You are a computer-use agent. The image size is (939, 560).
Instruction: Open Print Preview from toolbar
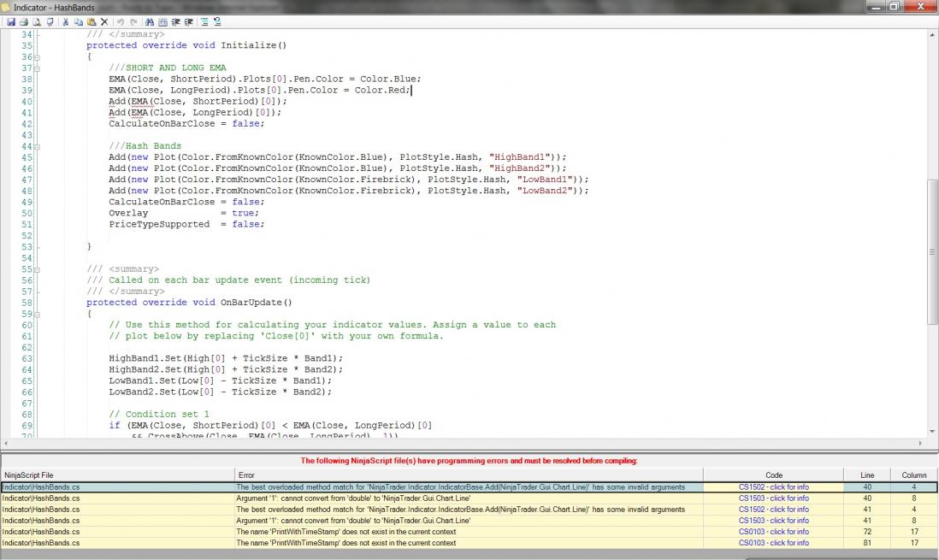(x=37, y=22)
